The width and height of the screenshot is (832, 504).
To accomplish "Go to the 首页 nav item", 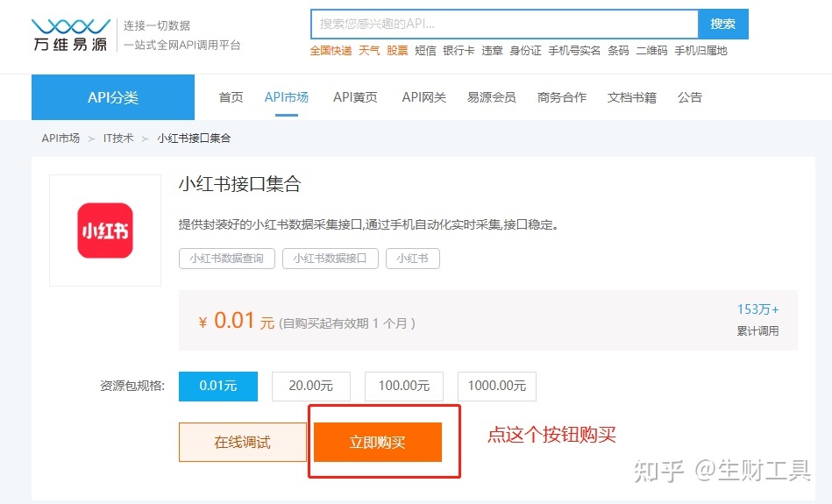I will 231,97.
